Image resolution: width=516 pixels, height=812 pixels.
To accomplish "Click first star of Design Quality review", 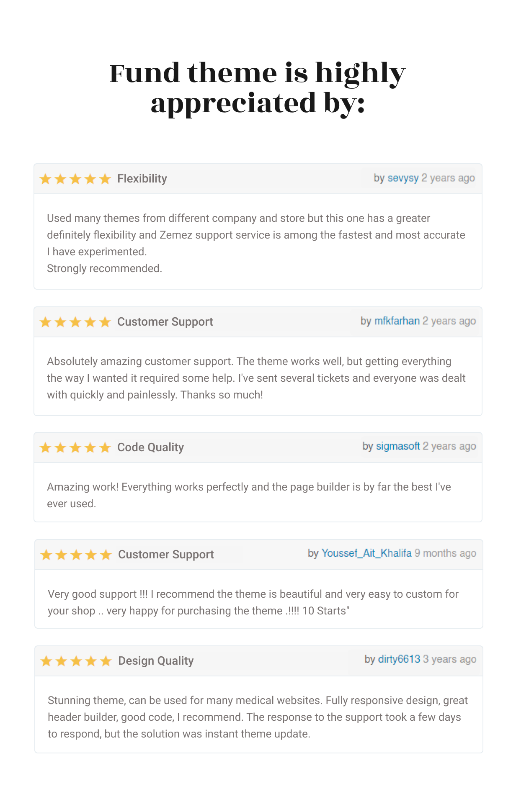I will point(46,661).
